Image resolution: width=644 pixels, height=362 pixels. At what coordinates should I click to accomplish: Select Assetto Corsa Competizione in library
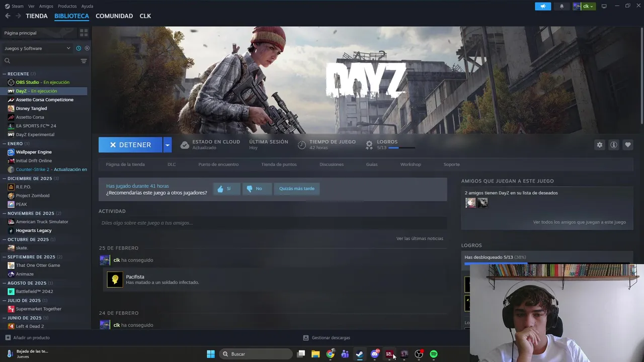pyautogui.click(x=44, y=100)
